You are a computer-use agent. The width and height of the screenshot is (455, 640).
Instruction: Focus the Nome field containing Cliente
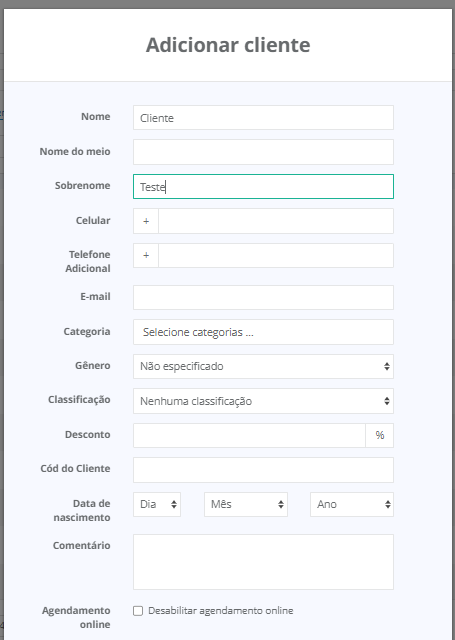(263, 118)
